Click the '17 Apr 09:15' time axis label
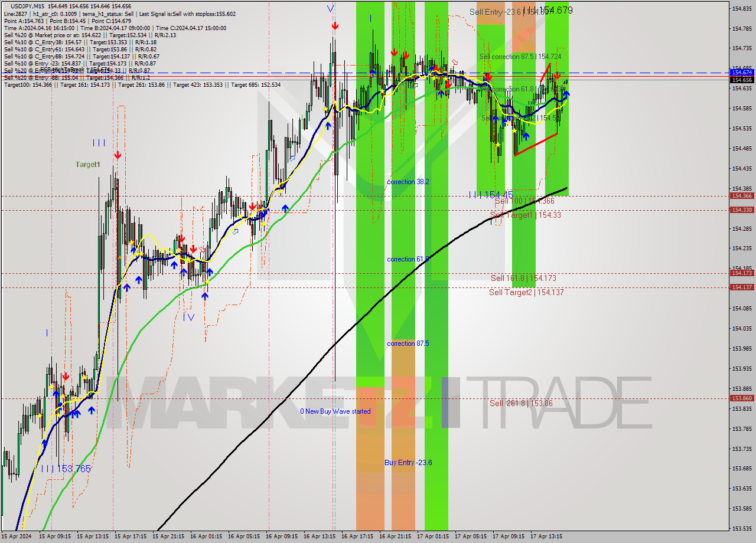This screenshot has height=543, width=756. (509, 537)
